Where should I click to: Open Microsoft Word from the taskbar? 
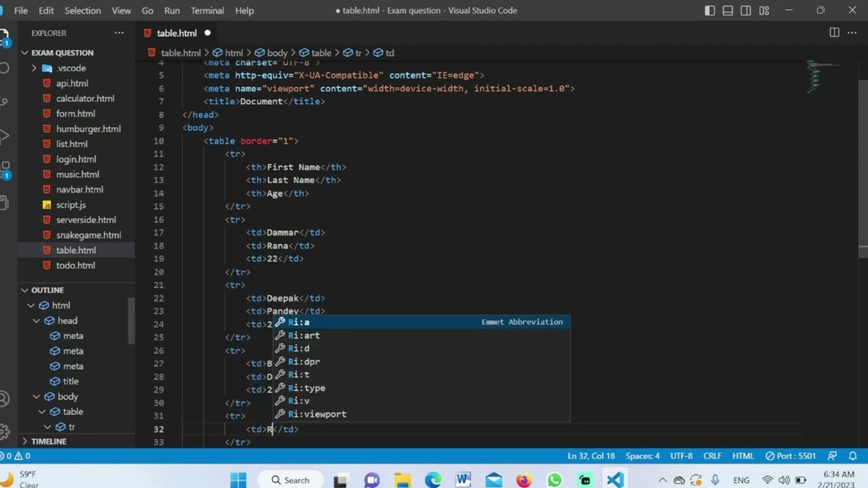(463, 480)
